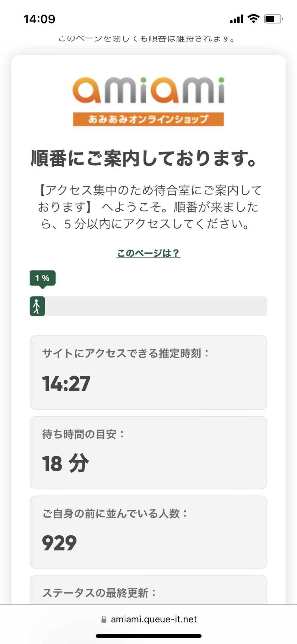The width and height of the screenshot is (297, 644).
Task: Tap the Wi-Fi status icon
Action: point(253,19)
